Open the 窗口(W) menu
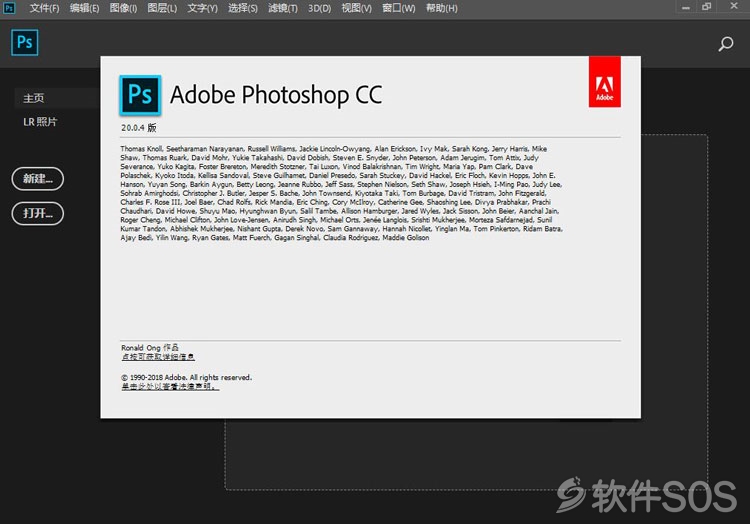The height and width of the screenshot is (524, 750). (398, 8)
